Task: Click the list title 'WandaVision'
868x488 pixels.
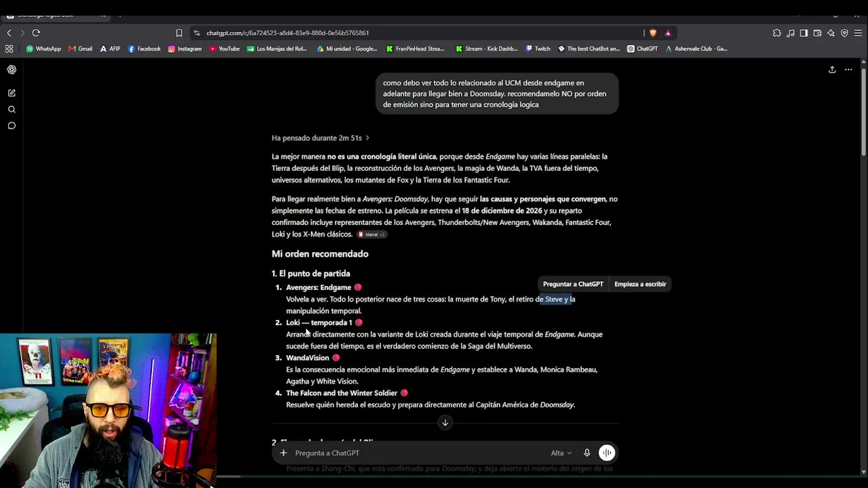Action: pyautogui.click(x=307, y=358)
